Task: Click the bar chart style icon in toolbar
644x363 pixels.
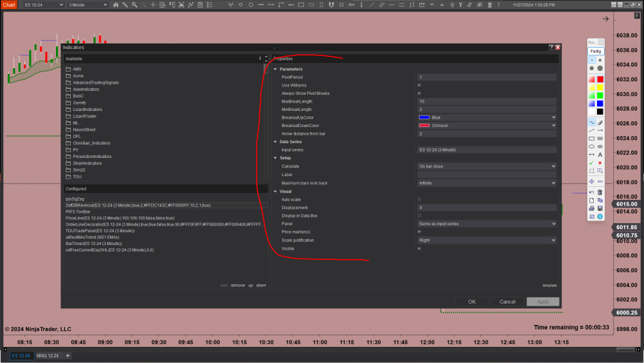Action: click(x=116, y=5)
